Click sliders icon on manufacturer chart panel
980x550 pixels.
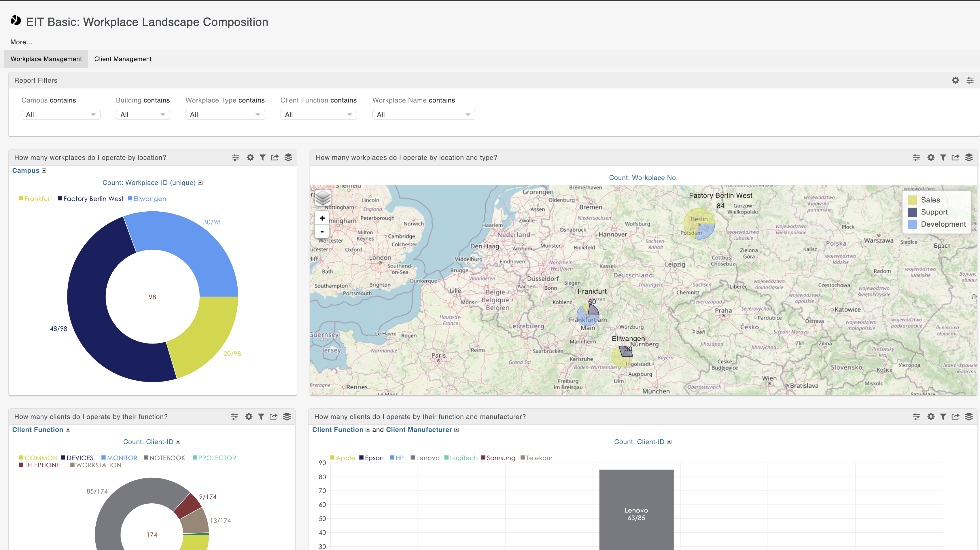[x=916, y=416]
